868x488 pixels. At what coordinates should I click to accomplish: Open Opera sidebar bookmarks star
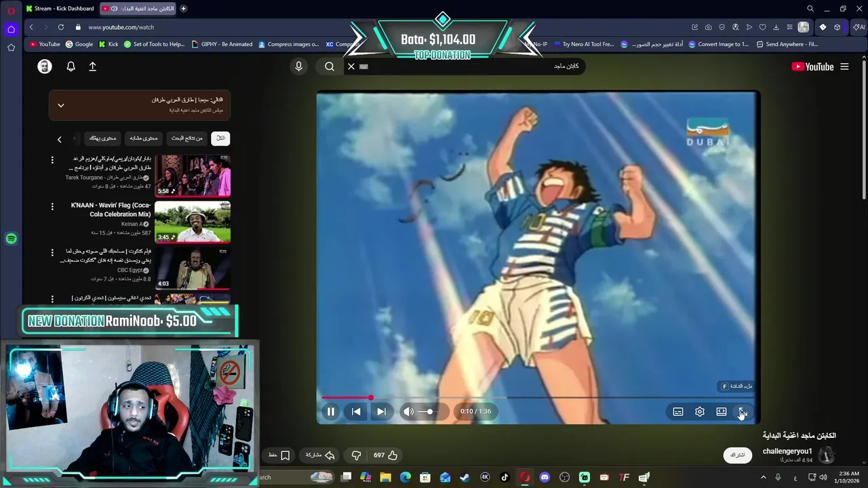[x=11, y=47]
